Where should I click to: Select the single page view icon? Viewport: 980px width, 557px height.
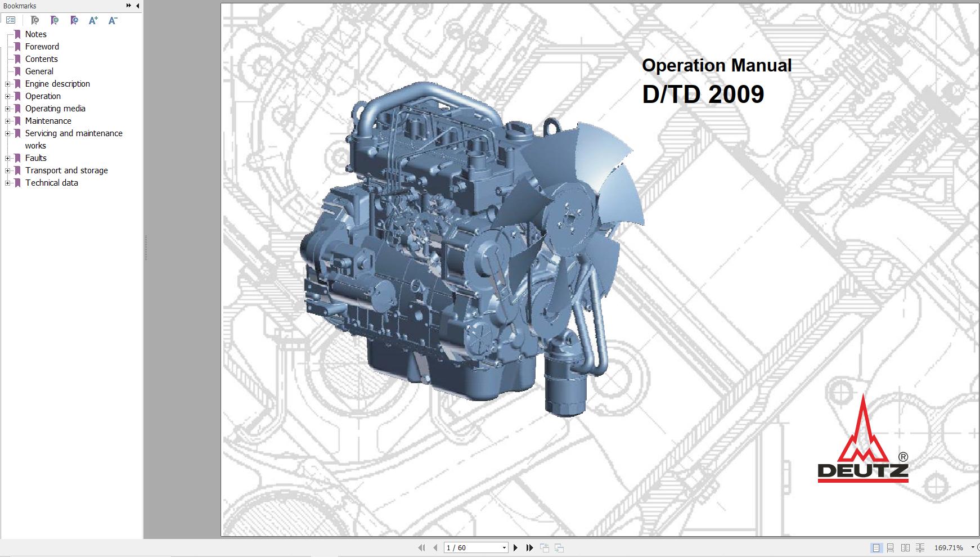(x=876, y=546)
